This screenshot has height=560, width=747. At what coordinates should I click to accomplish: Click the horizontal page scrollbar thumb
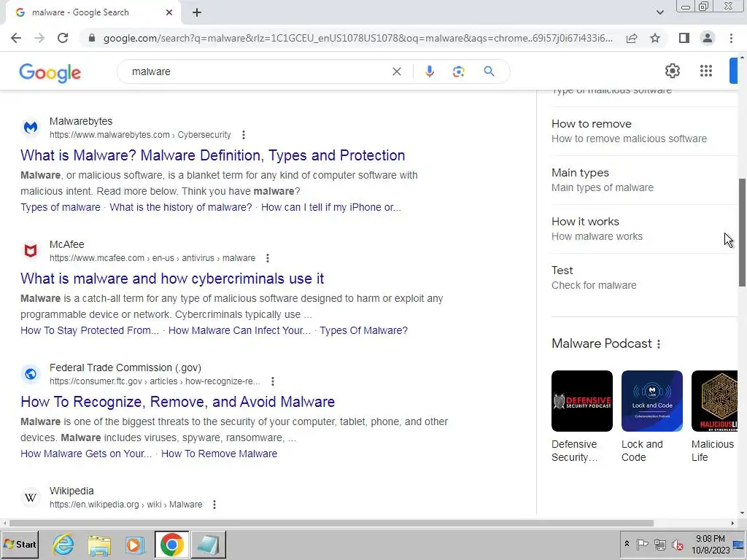pyautogui.click(x=331, y=523)
